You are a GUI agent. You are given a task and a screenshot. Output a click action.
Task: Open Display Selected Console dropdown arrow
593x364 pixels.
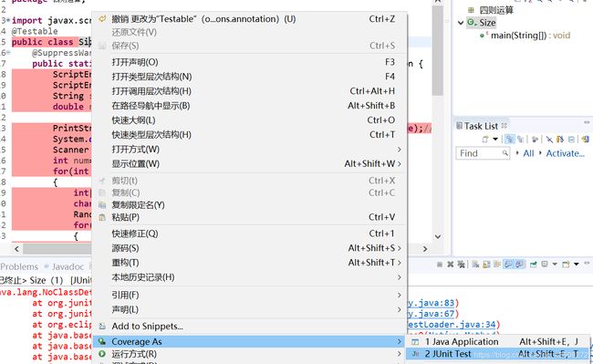tap(555, 265)
